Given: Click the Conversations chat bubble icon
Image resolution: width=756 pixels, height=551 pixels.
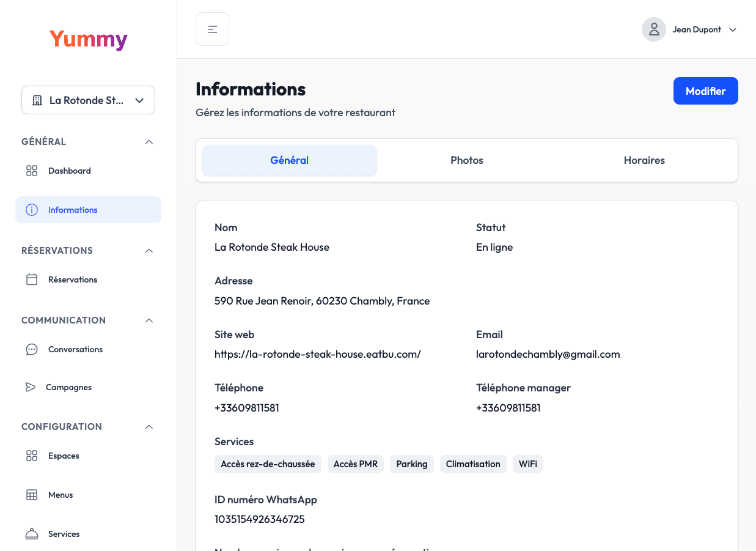Looking at the screenshot, I should click(31, 349).
